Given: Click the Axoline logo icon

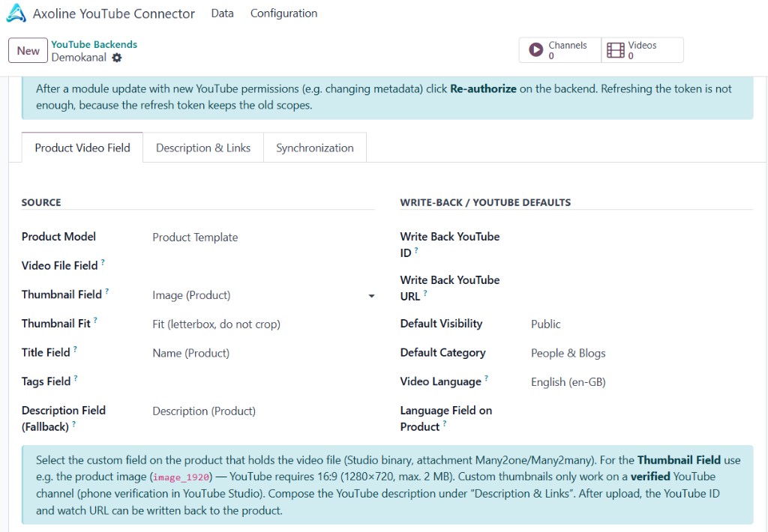Looking at the screenshot, I should point(16,13).
